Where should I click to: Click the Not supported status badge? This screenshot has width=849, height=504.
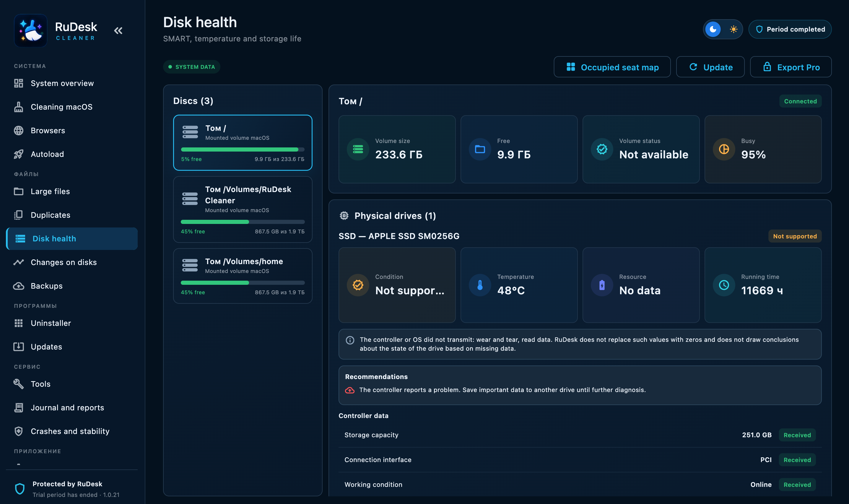[795, 236]
